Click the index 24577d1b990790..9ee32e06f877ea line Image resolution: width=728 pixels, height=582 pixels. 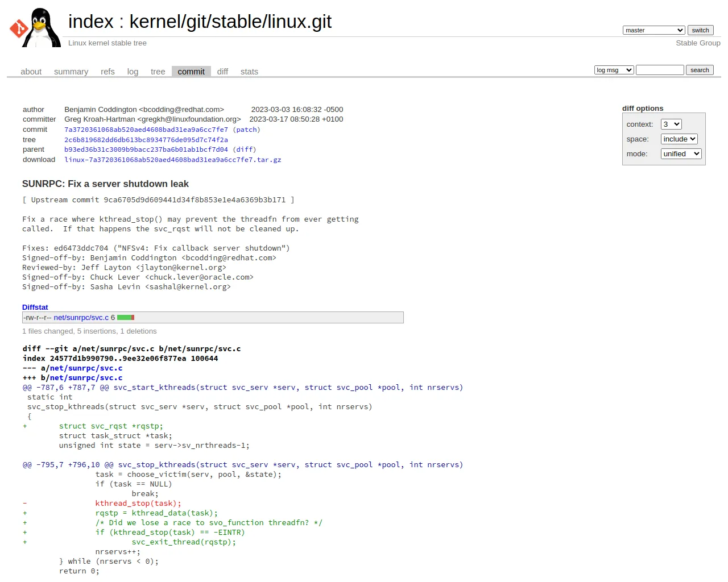121,359
